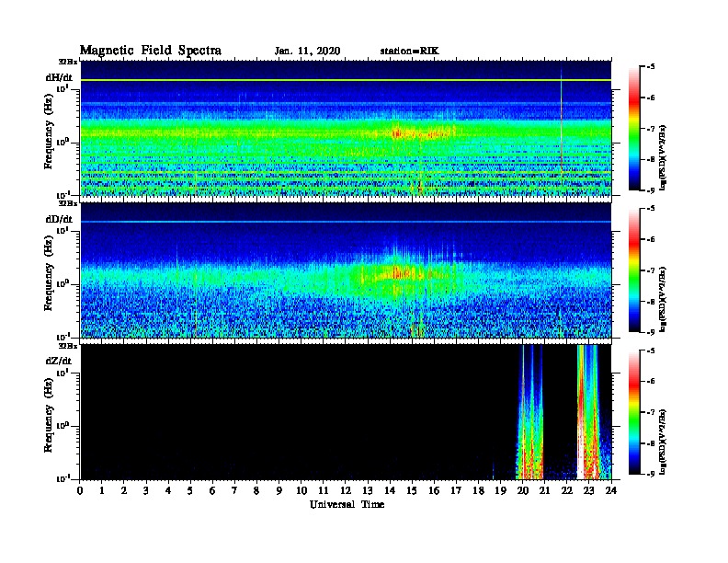Screen dimensions: 728x563
Task: Click hour "15" on the time axis
Action: pos(412,491)
